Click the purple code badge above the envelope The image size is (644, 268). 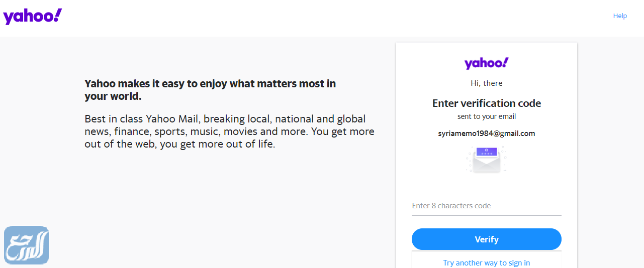[x=486, y=151]
